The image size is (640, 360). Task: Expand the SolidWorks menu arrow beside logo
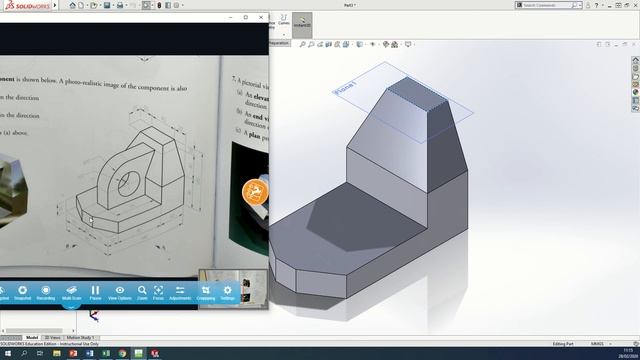(x=55, y=5)
